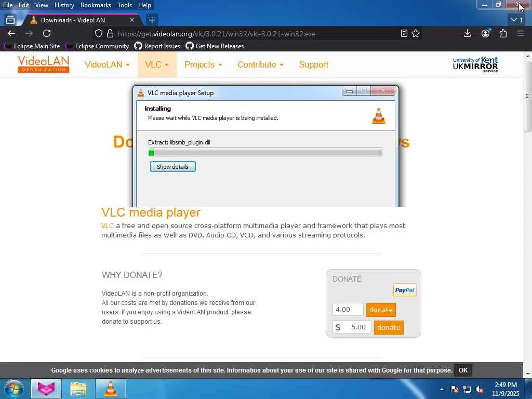Click the browser Back arrow
The image size is (532, 399).
pos(11,33)
